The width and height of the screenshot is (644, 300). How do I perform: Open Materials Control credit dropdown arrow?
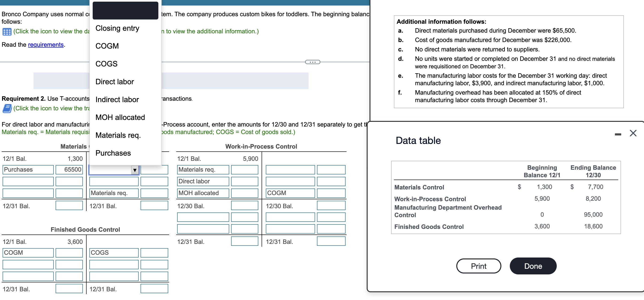135,170
